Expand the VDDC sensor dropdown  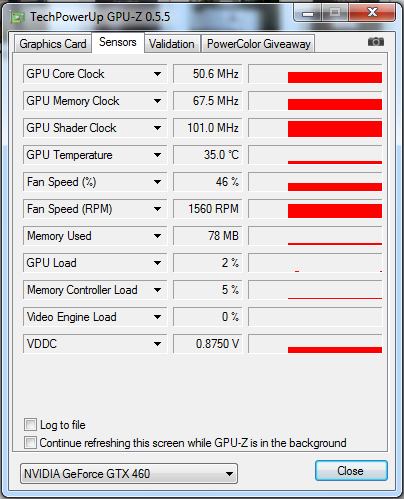[158, 344]
